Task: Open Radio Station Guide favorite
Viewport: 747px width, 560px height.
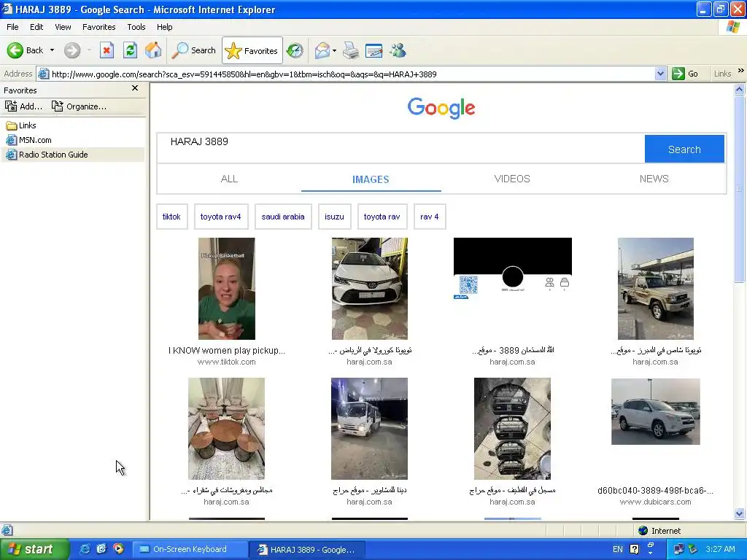Action: point(47,155)
